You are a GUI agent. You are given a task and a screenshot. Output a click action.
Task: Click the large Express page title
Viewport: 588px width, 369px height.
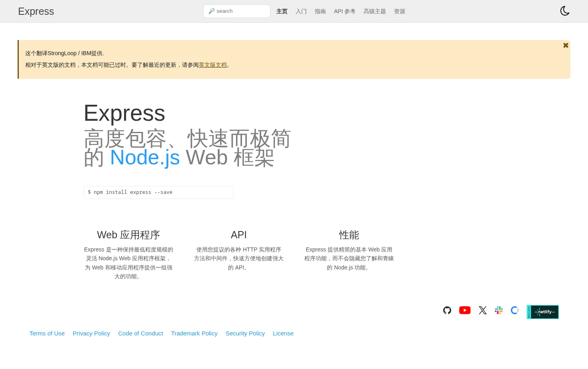tap(124, 113)
